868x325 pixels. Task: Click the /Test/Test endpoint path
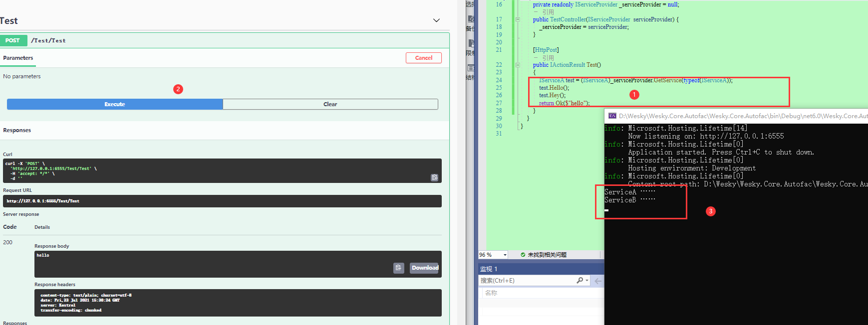point(48,40)
